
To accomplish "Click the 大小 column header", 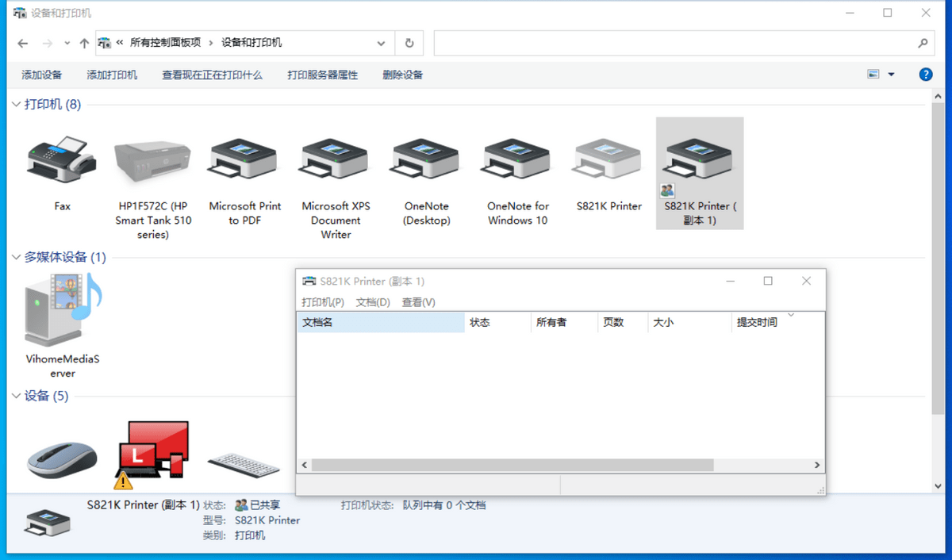I will pos(689,322).
